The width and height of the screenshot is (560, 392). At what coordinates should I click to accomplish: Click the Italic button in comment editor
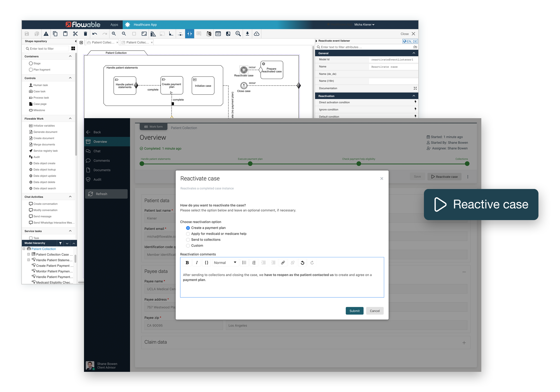[197, 263]
